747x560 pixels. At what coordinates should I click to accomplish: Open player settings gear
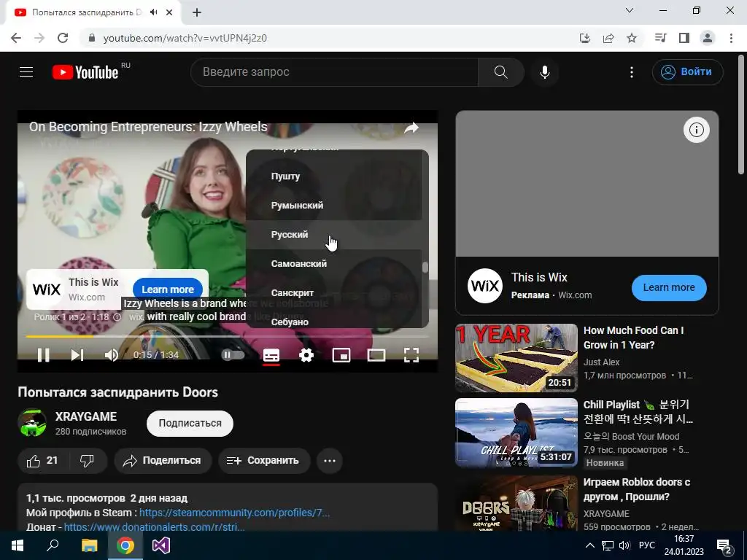[x=306, y=355]
